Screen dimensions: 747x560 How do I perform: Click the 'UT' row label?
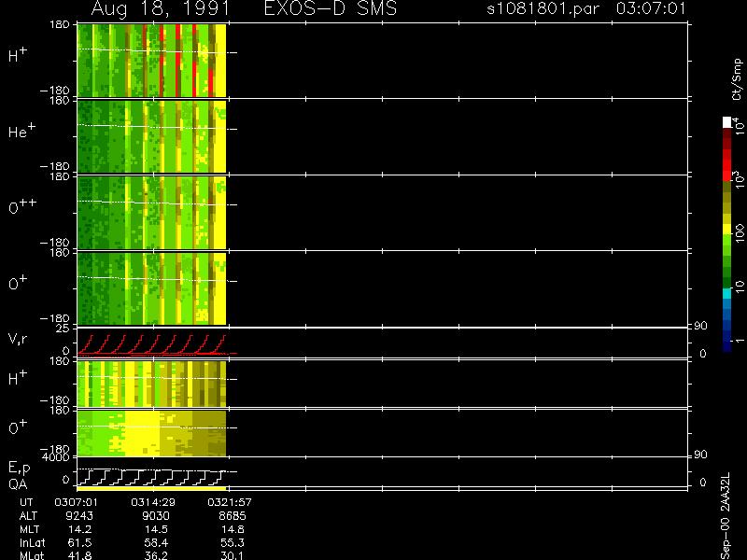[x=26, y=502]
